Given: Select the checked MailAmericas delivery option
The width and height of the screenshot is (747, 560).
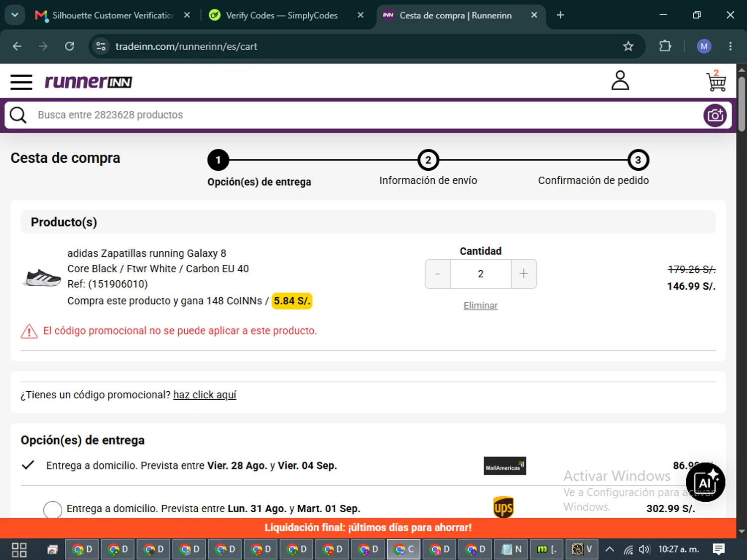Looking at the screenshot, I should (x=28, y=465).
